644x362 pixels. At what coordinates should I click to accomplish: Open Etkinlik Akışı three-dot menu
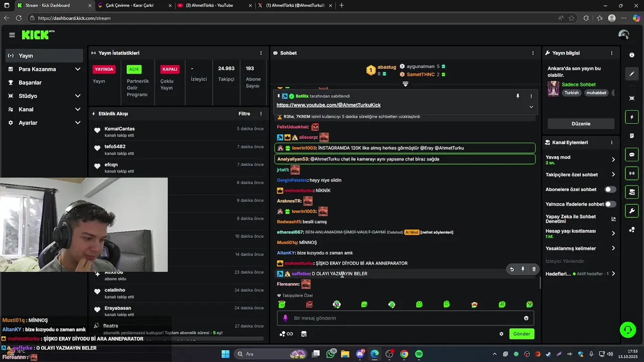261,114
